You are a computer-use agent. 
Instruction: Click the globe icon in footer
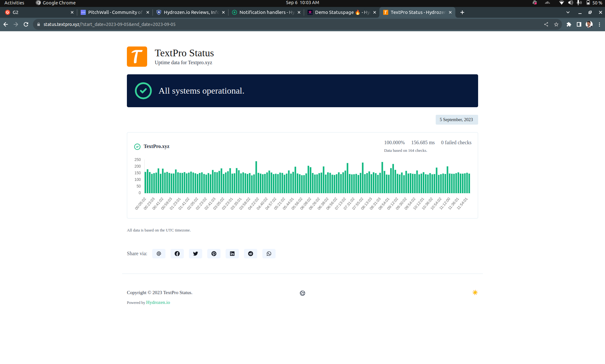302,293
